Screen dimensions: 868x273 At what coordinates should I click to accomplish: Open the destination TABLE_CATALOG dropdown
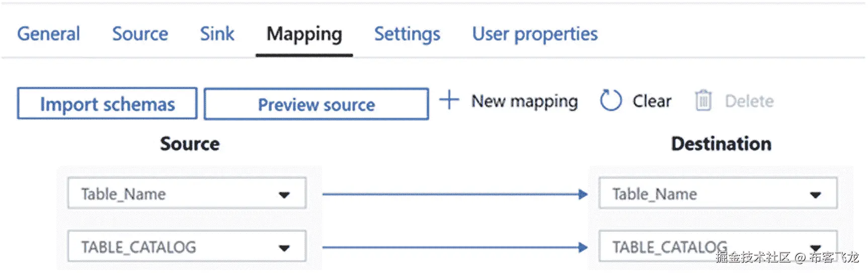(718, 246)
